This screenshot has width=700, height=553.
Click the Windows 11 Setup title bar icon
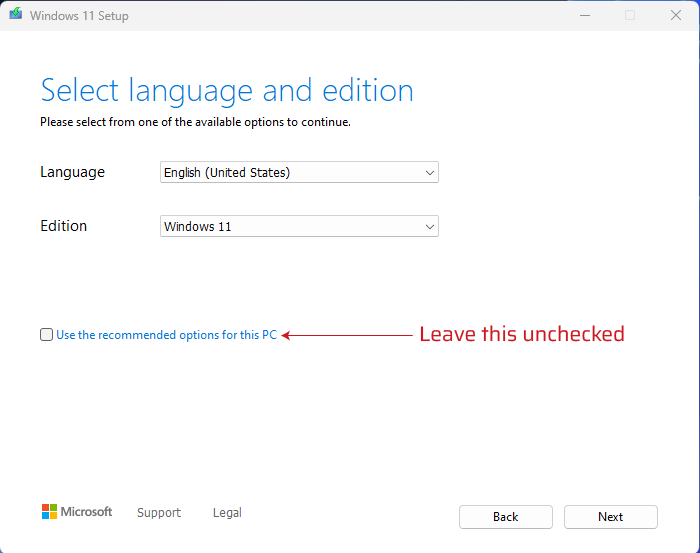16,14
